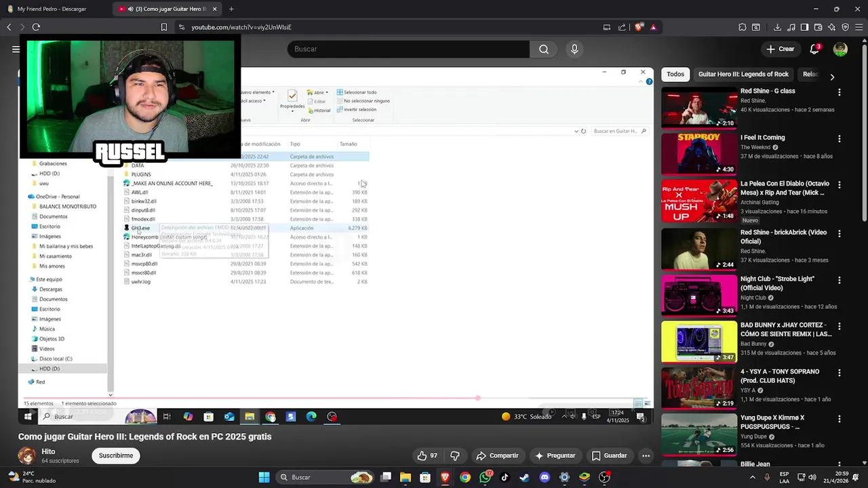This screenshot has width=868, height=488.
Task: Select the Todos filter chip
Action: (675, 74)
